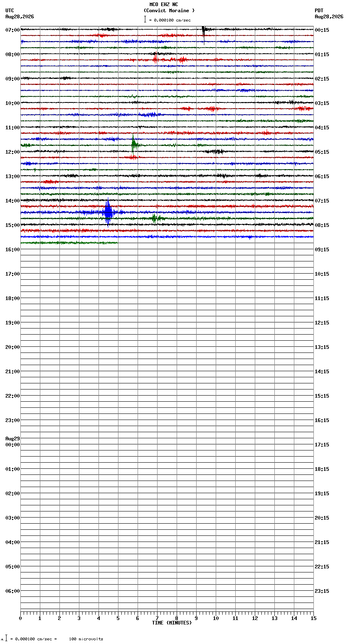Select the 22:00 UTC row label
This screenshot has height=644, width=346.
coord(13,396)
